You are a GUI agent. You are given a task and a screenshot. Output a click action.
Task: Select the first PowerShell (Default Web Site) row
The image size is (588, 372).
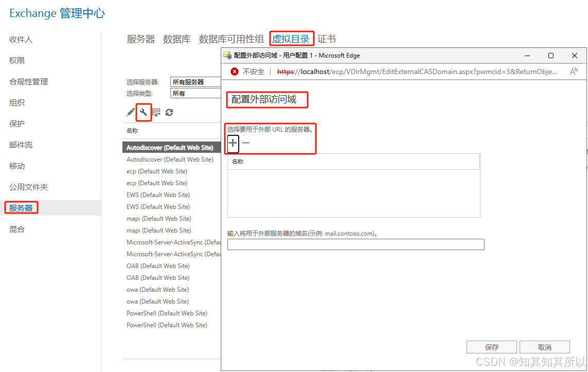click(172, 313)
